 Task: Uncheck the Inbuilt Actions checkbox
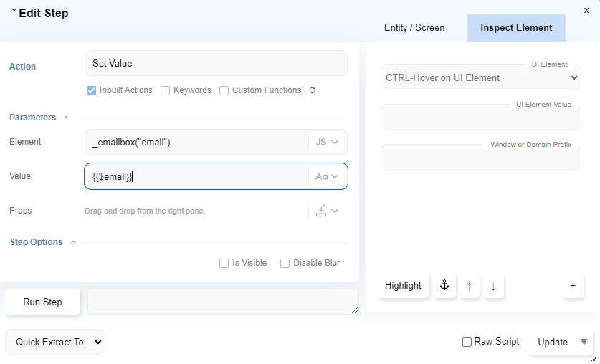click(92, 90)
